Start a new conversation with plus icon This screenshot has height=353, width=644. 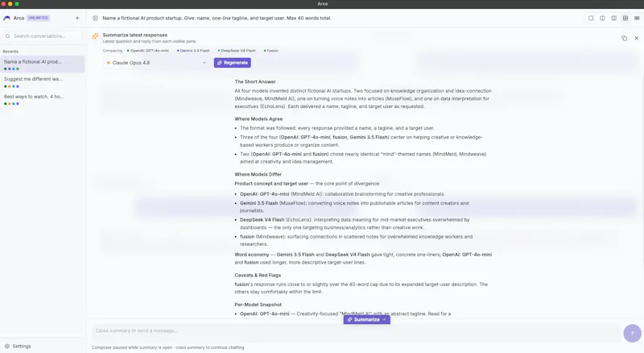(77, 18)
